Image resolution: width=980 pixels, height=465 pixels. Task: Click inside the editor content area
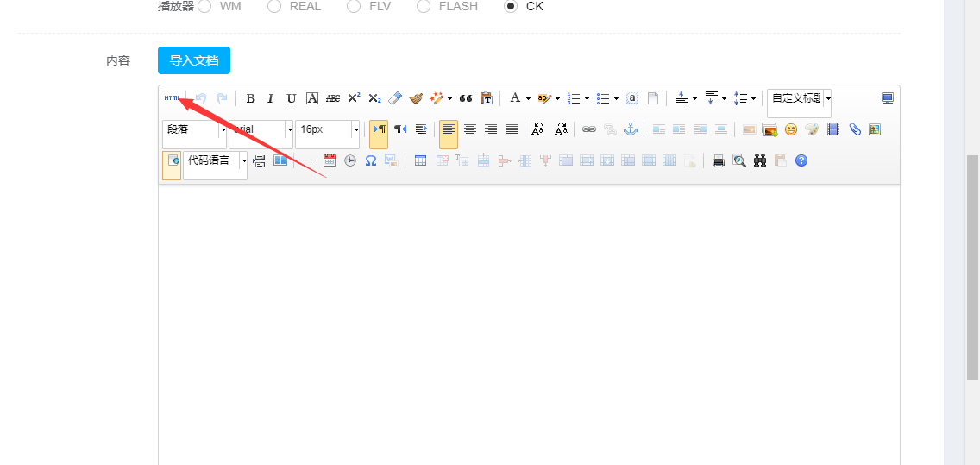[x=529, y=325]
